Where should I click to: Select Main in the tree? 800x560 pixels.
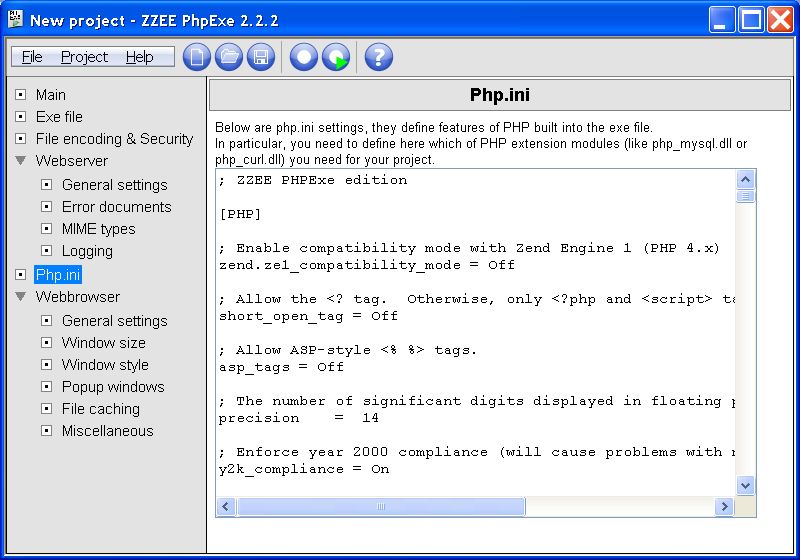pos(51,95)
